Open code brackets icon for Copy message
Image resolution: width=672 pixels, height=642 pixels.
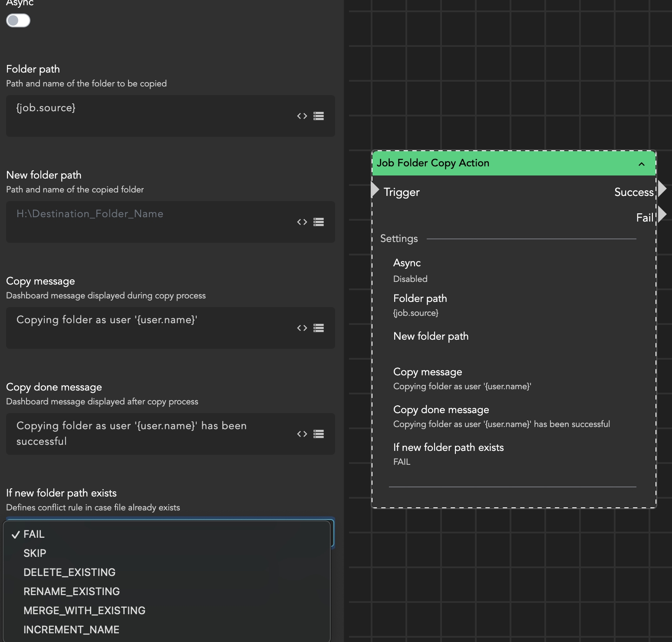[302, 328]
